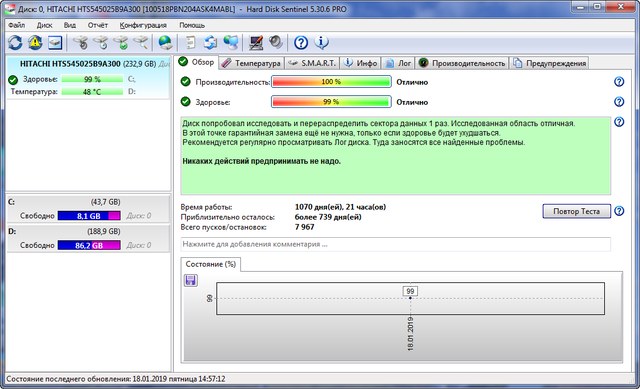Click left panel Температура 48 °C bar
Screen dimensions: 640x389
(92, 92)
